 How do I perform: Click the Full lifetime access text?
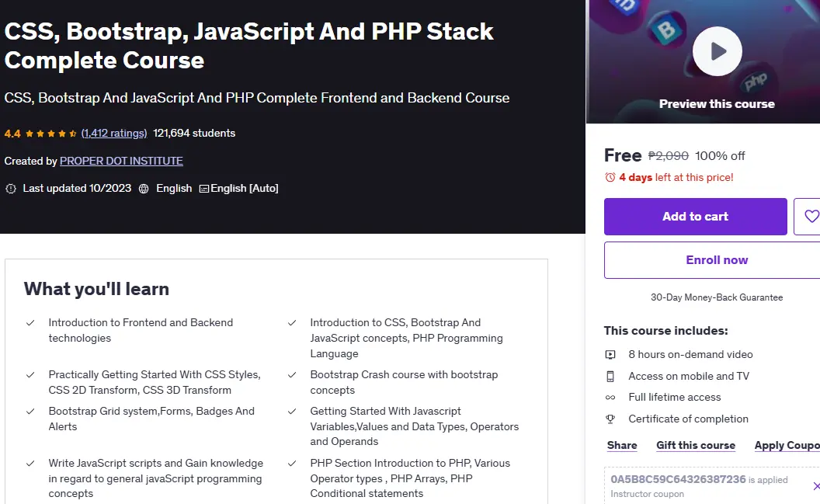pos(675,398)
